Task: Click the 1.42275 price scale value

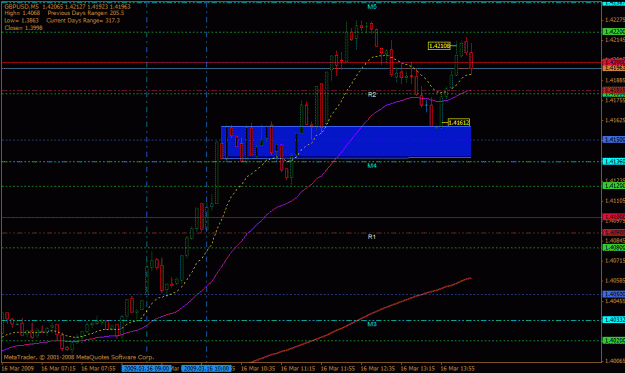Action: point(614,20)
